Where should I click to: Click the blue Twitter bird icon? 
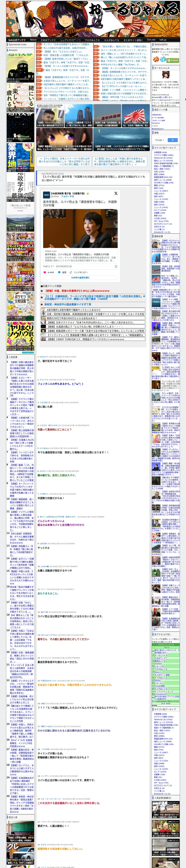[163, 60]
